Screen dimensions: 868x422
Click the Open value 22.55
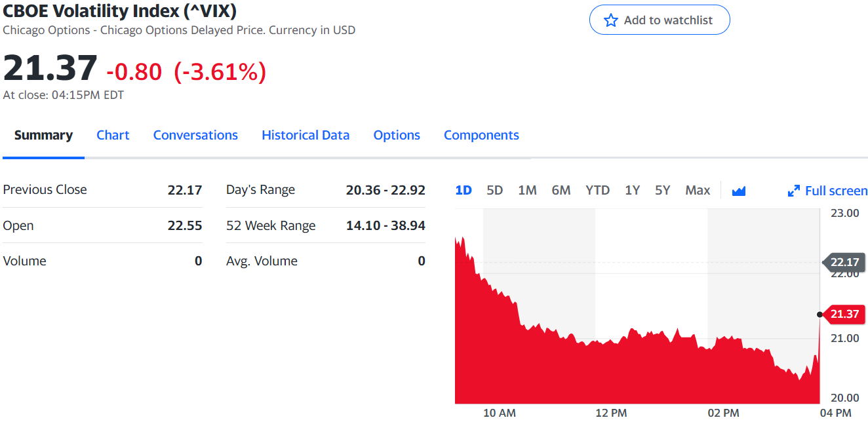(x=185, y=225)
